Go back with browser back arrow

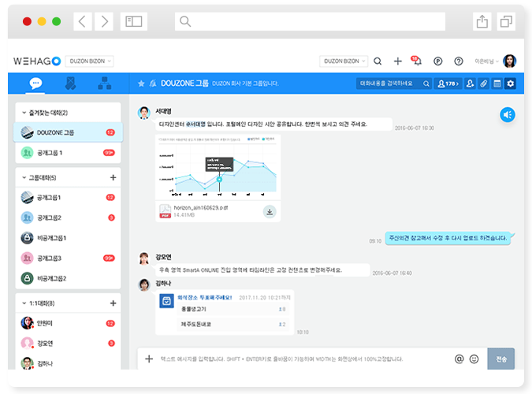coord(83,21)
